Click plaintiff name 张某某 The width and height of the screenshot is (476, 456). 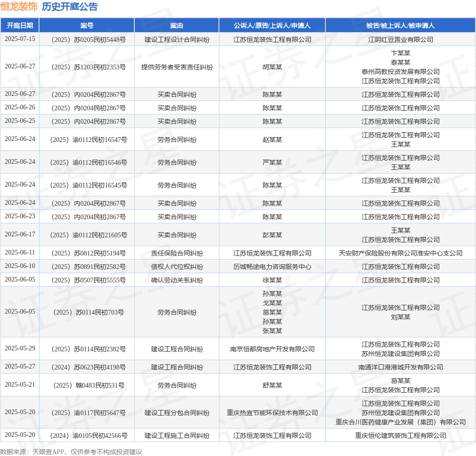pyautogui.click(x=272, y=331)
